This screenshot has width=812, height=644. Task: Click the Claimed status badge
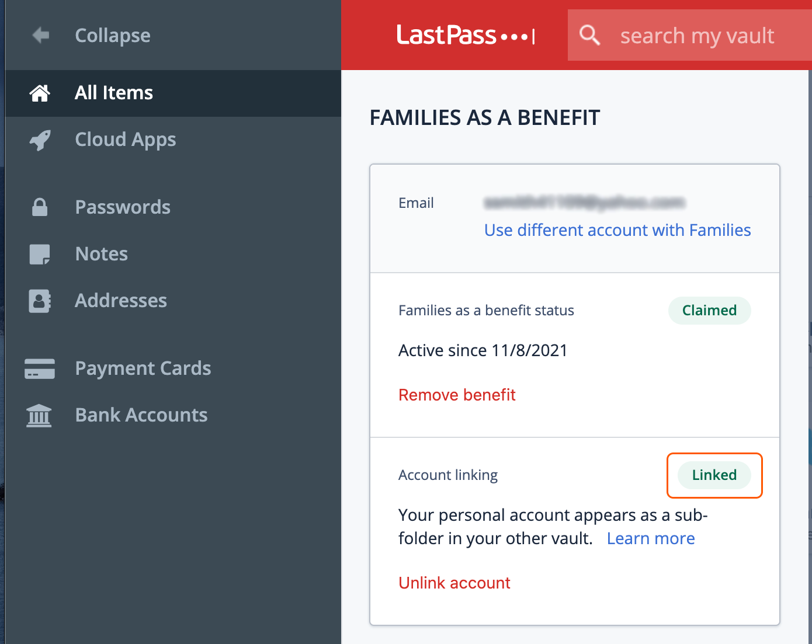(709, 311)
